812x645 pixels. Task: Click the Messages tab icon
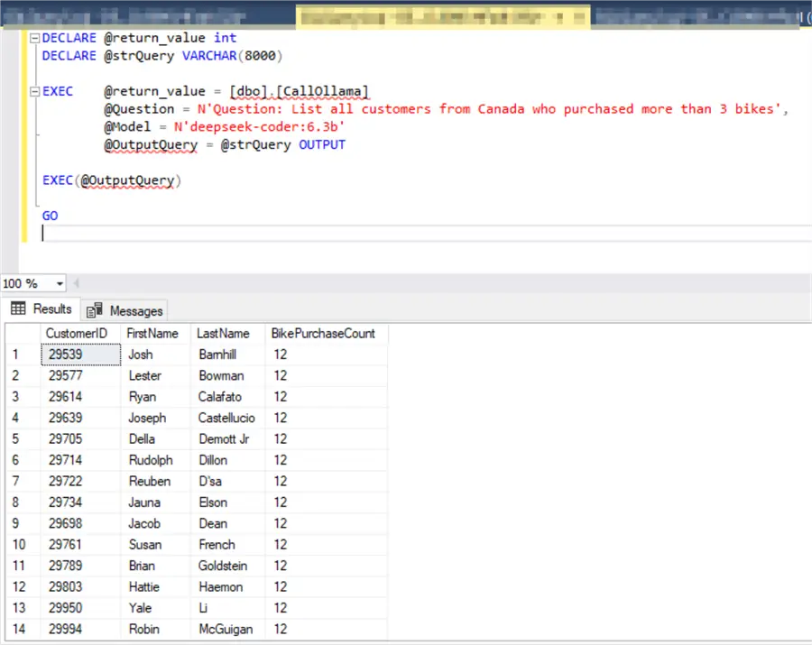pos(94,310)
